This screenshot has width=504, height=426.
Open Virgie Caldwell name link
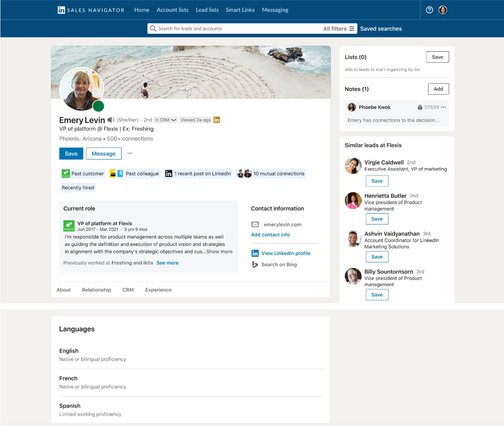(x=384, y=162)
